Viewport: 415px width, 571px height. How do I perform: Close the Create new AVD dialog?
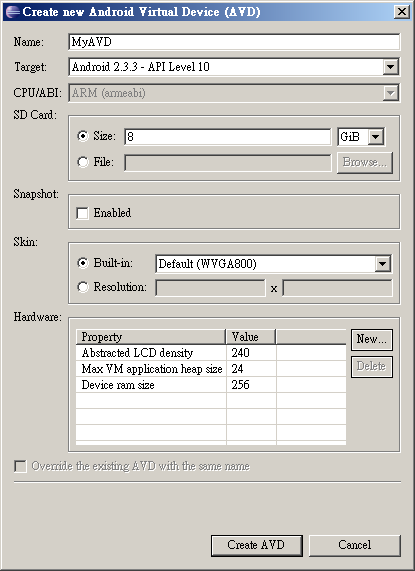point(402,12)
